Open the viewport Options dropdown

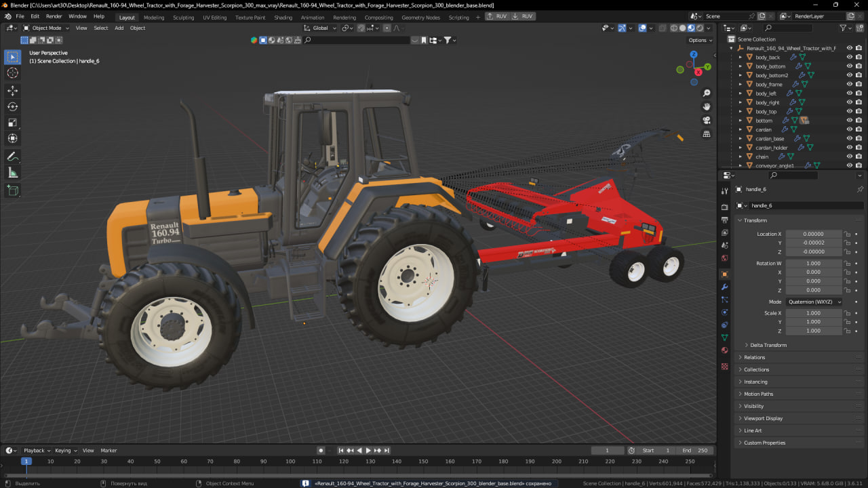(701, 40)
